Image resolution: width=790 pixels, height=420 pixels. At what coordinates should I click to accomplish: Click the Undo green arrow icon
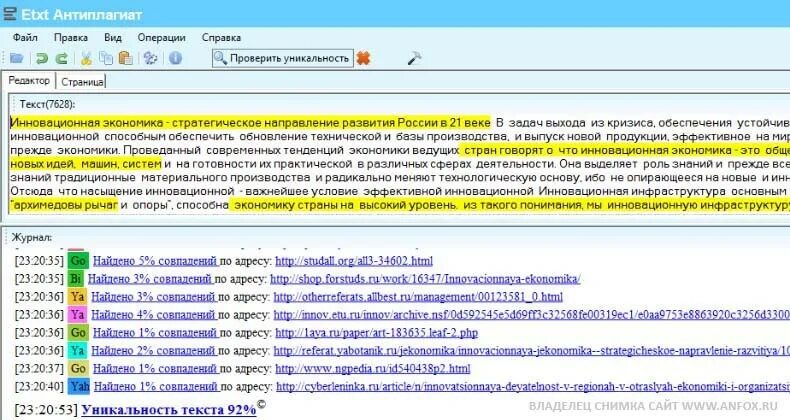pyautogui.click(x=42, y=58)
